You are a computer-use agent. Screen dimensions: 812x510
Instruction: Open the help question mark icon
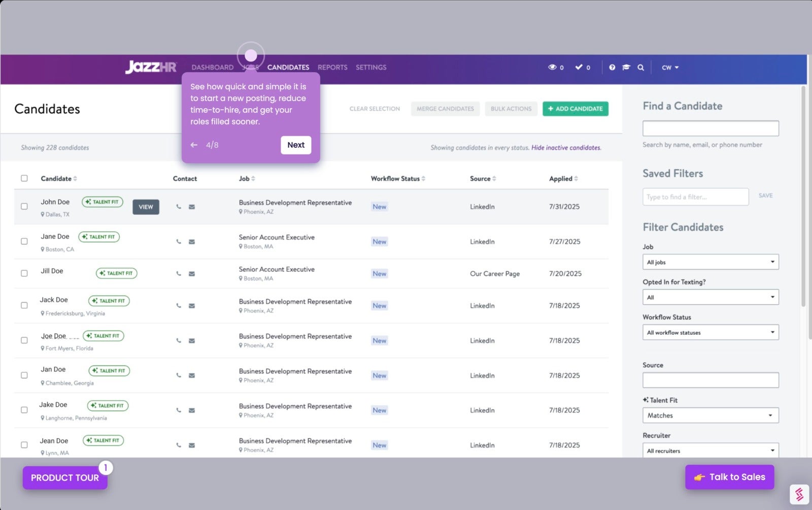(612, 67)
